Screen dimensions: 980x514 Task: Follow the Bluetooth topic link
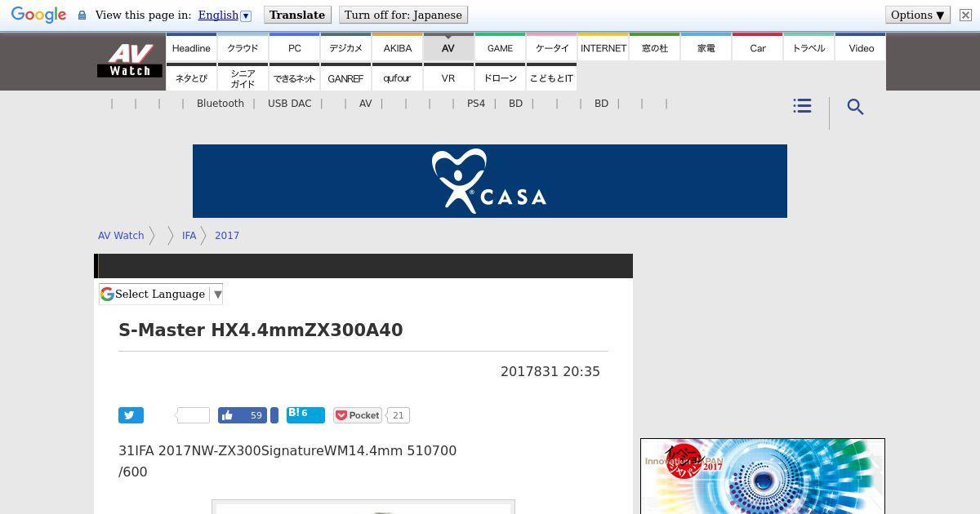point(220,104)
